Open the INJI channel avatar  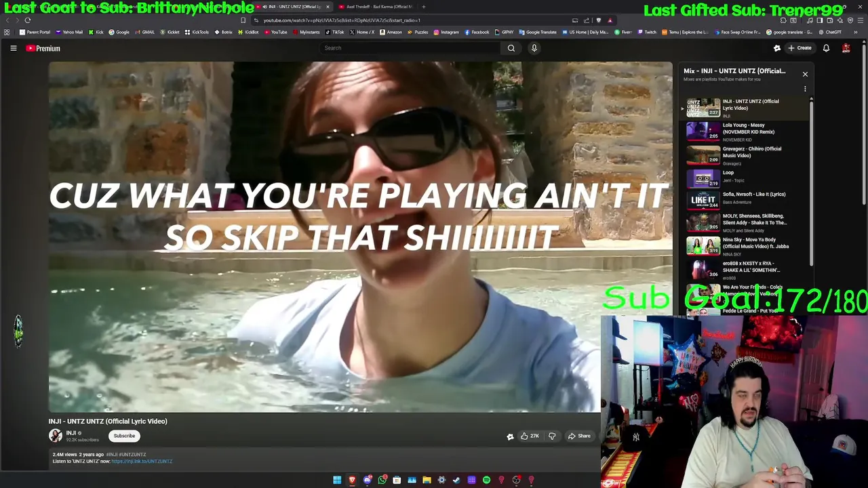coord(56,436)
